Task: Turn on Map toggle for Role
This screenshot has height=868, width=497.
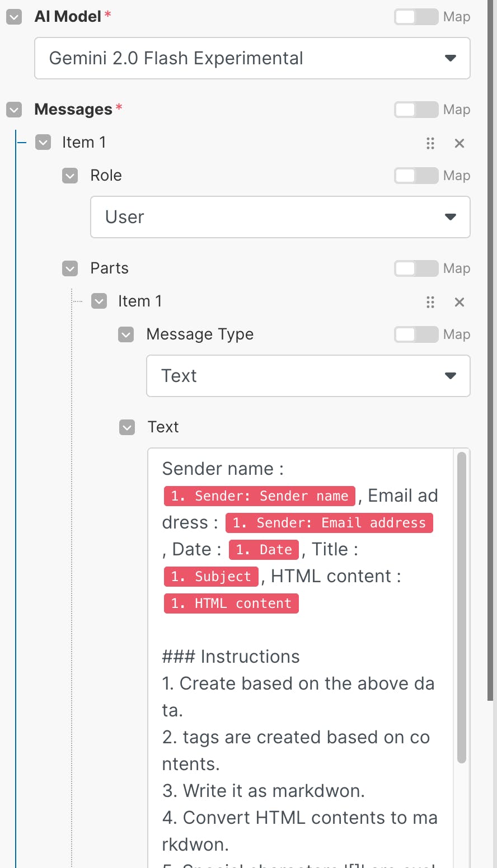Action: 416,176
